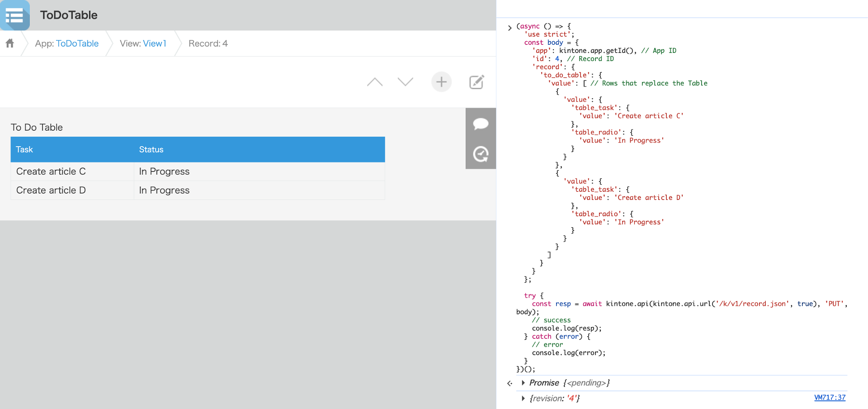Image resolution: width=868 pixels, height=409 pixels.
Task: Click the 'use strict' line in console
Action: [549, 34]
